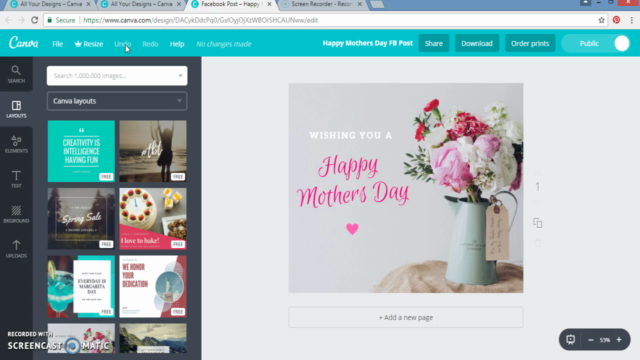Click Undo in top bar

pos(122,44)
